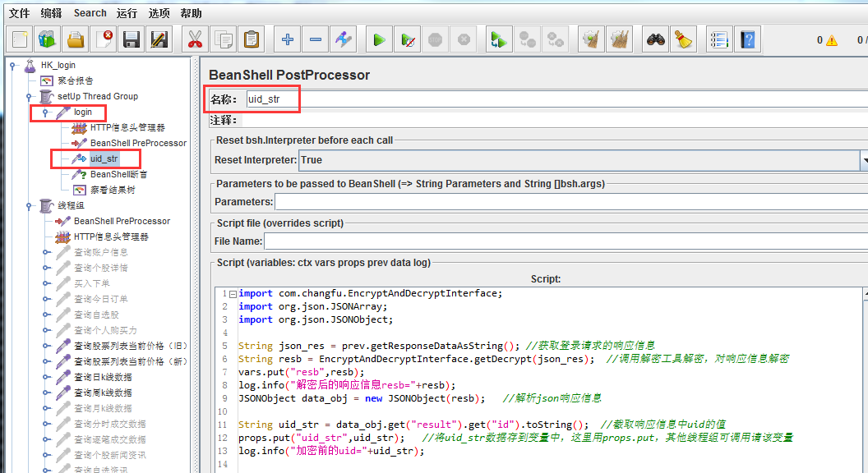
Task: Click the binoculars Search icon
Action: click(655, 39)
